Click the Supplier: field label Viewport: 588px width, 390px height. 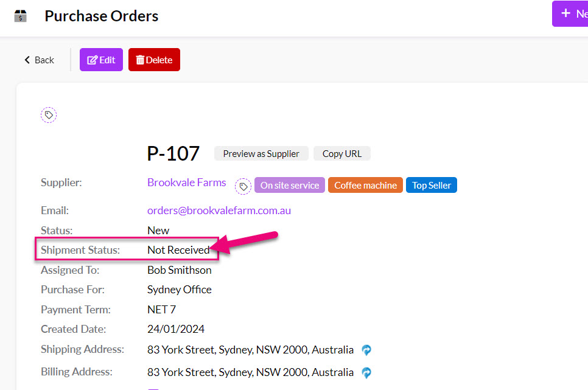pos(61,183)
